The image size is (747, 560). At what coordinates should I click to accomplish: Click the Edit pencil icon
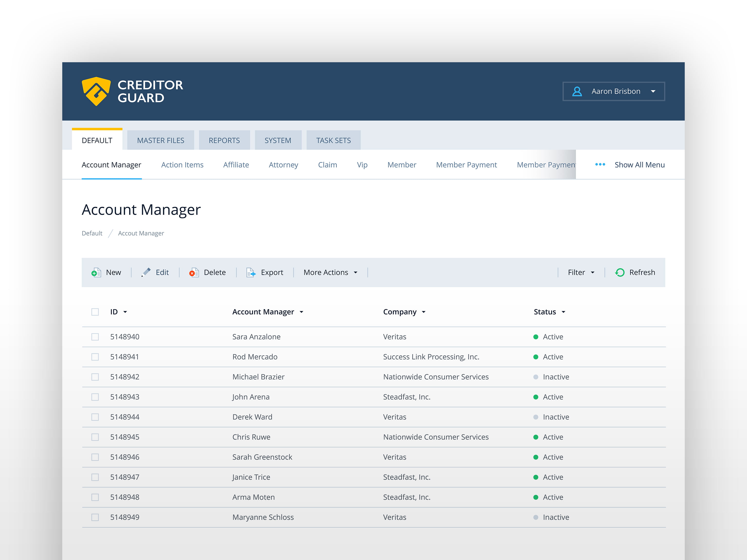146,272
